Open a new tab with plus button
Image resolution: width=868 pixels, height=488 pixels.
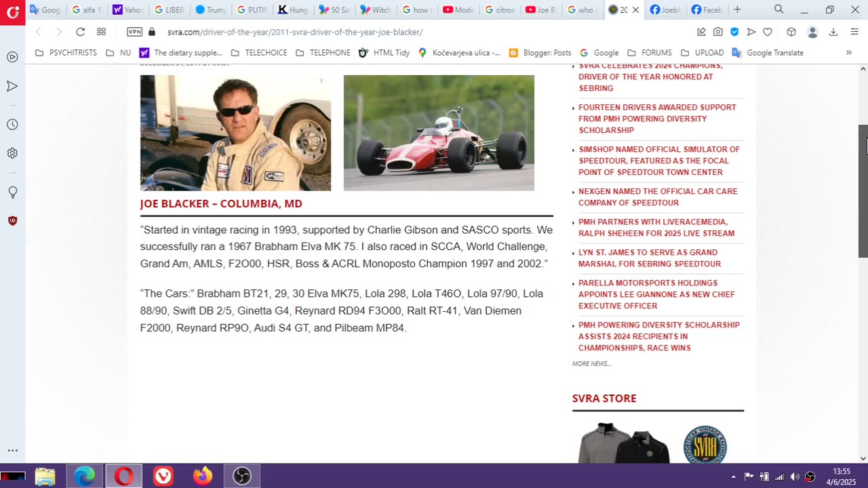coord(737,9)
